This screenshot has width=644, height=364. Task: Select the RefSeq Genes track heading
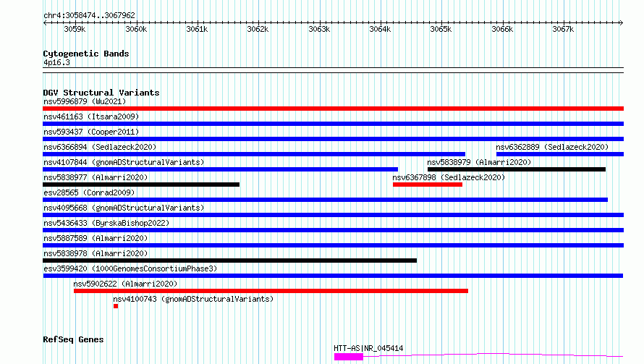(x=73, y=339)
